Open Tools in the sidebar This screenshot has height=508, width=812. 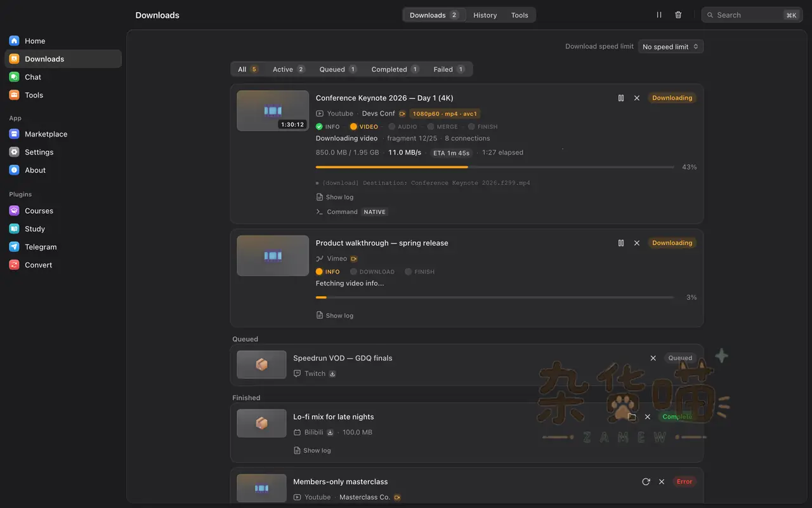[x=63, y=95]
